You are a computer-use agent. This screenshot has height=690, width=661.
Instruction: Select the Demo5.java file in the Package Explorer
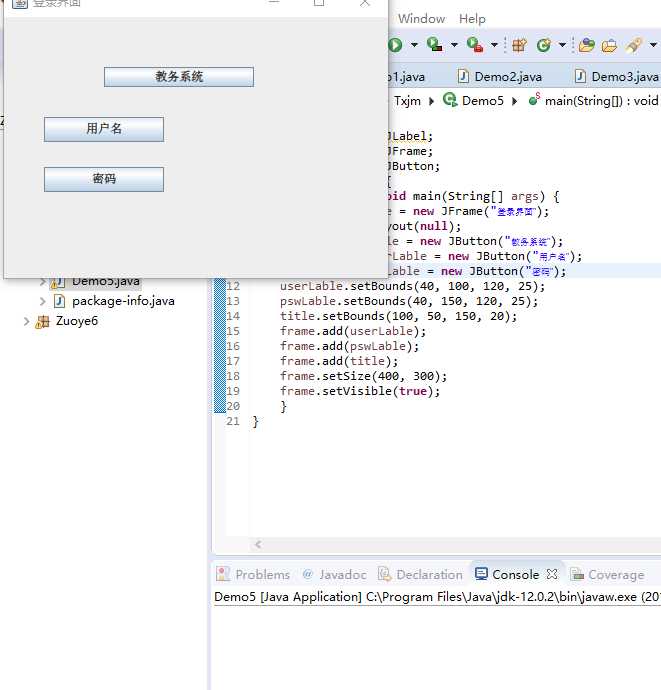coord(106,281)
